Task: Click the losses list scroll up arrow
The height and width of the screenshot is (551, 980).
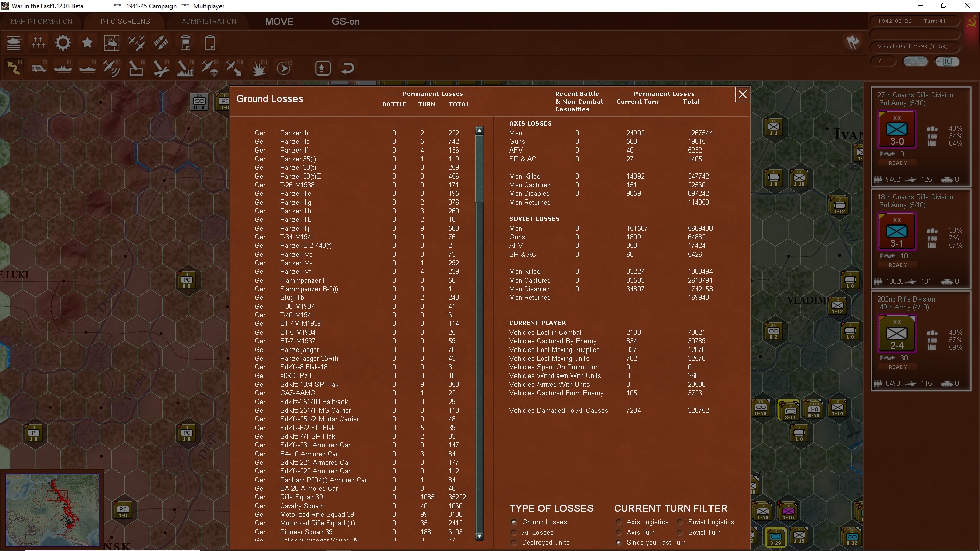Action: 479,131
